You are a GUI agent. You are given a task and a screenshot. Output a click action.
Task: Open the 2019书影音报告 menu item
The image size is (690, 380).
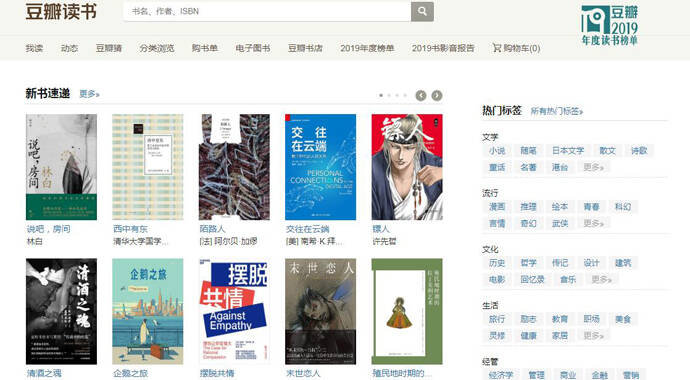(x=443, y=48)
